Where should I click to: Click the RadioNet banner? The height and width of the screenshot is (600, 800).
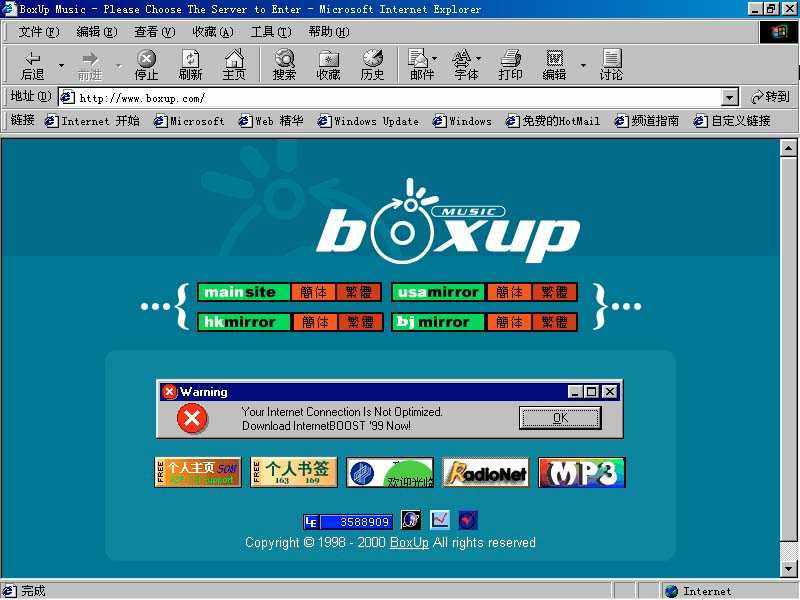(486, 472)
